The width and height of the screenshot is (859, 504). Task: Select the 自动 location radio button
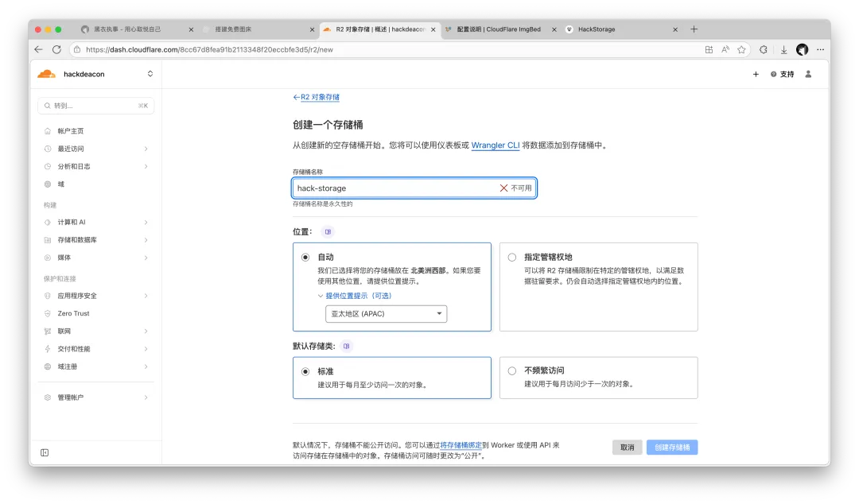coord(305,257)
